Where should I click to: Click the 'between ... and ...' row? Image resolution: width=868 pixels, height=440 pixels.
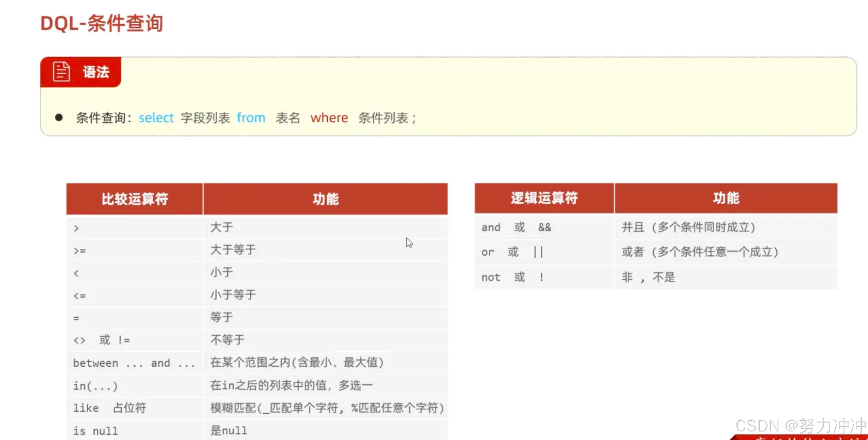point(134,363)
